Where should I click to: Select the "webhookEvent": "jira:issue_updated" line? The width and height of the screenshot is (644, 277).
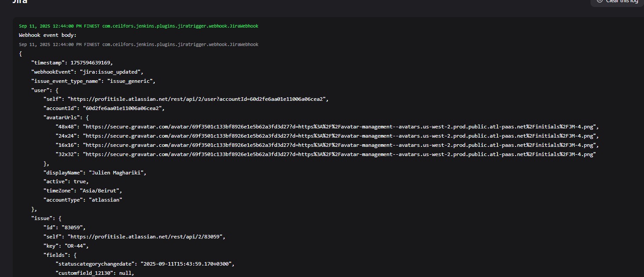pyautogui.click(x=87, y=72)
